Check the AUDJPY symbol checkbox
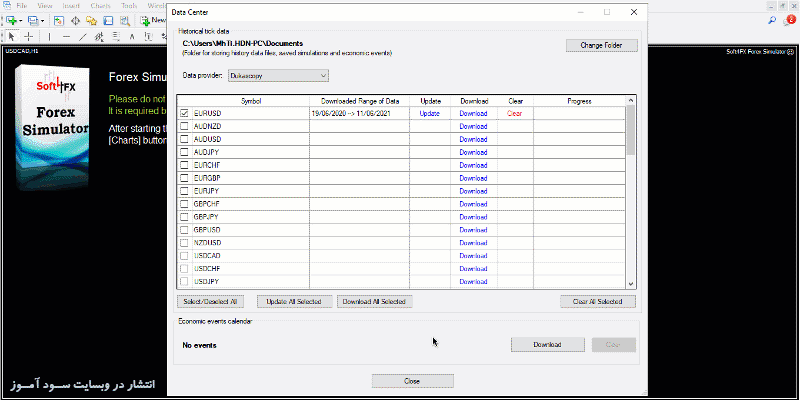Screen dimensions: 800x400 click(184, 152)
